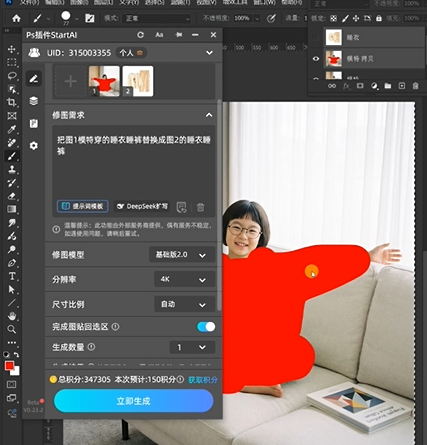The height and width of the screenshot is (445, 427).
Task: Select the Frame tool
Action: pyautogui.click(x=12, y=116)
